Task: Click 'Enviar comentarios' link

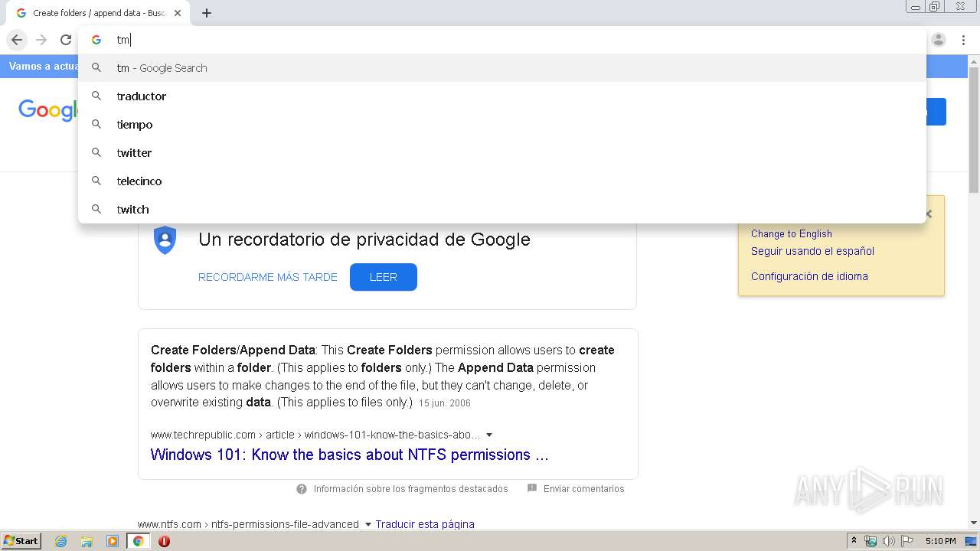Action: (x=584, y=489)
